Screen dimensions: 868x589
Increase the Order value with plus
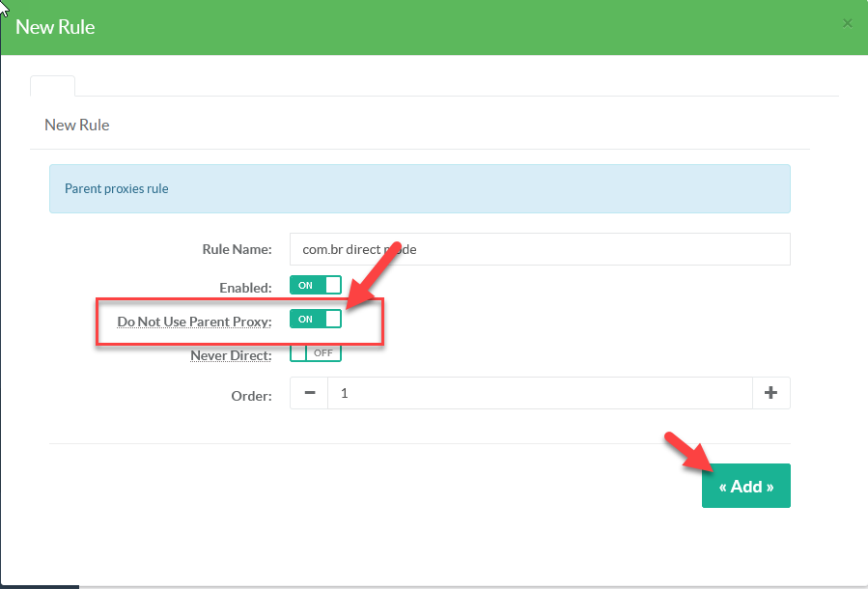coord(770,393)
